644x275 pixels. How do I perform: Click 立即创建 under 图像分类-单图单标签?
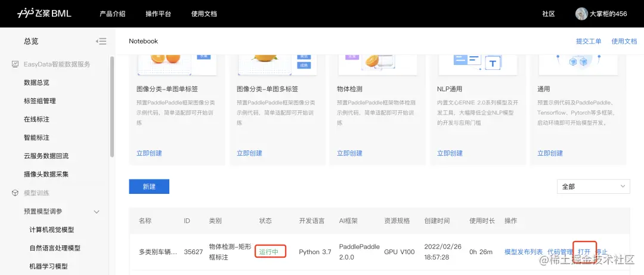click(x=149, y=153)
